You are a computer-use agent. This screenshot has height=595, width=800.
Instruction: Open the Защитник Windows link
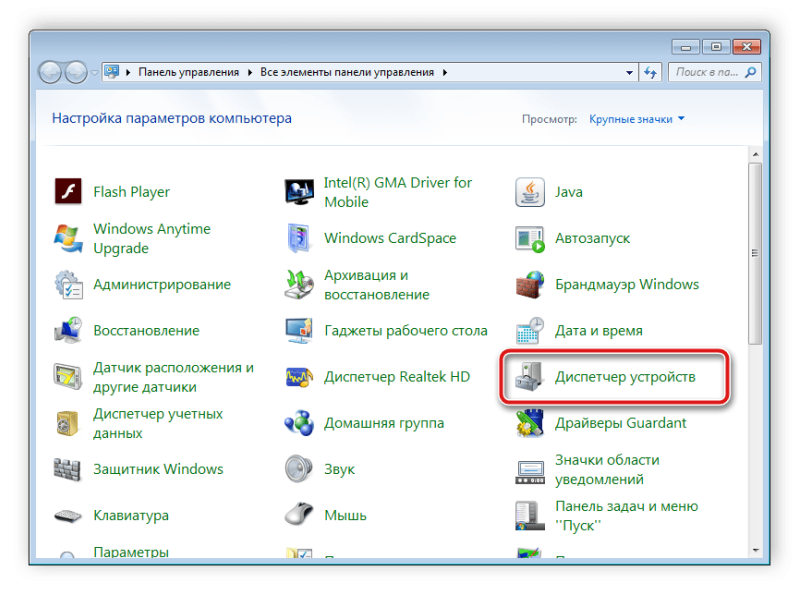pos(158,469)
